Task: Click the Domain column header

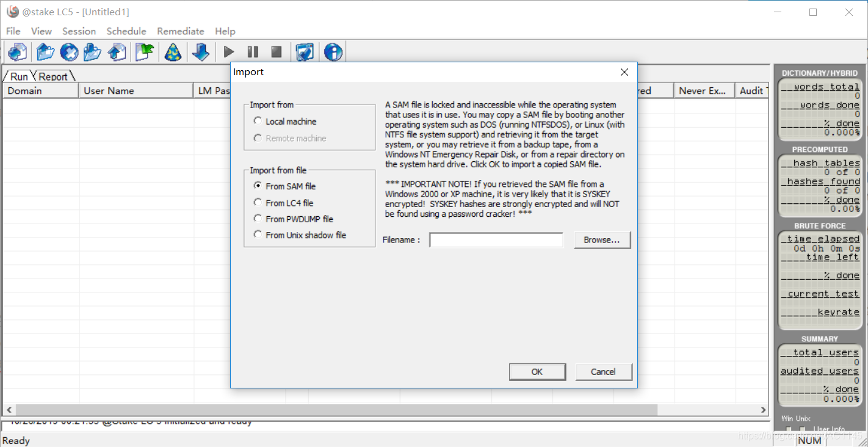Action: coord(40,90)
